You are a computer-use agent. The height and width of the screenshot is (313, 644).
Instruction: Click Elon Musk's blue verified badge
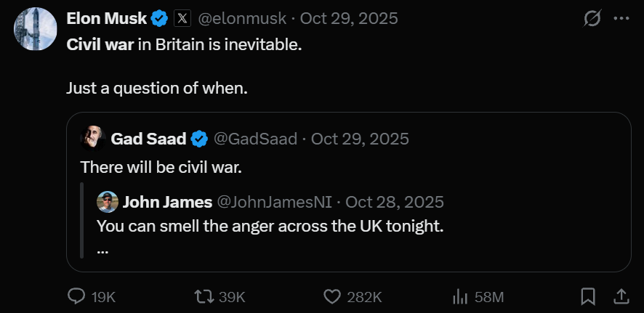pos(159,18)
